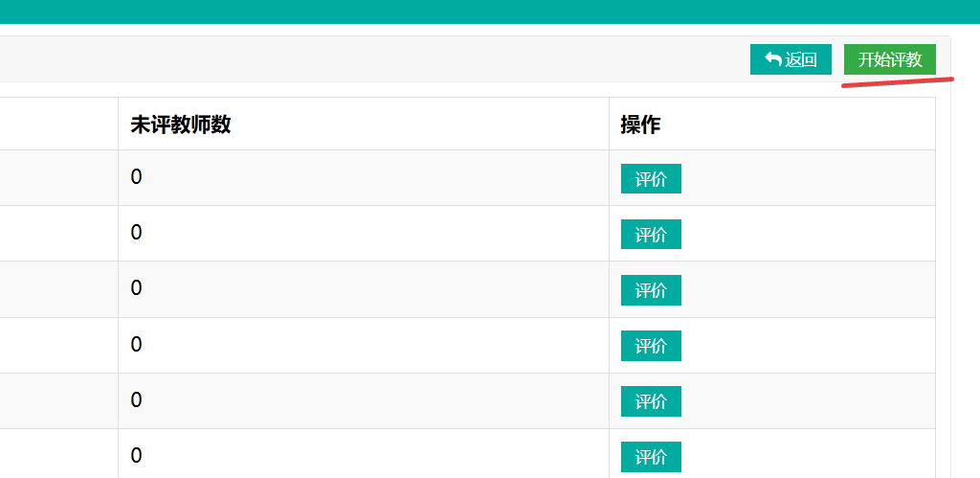Click the teal header bar at the top

click(490, 11)
